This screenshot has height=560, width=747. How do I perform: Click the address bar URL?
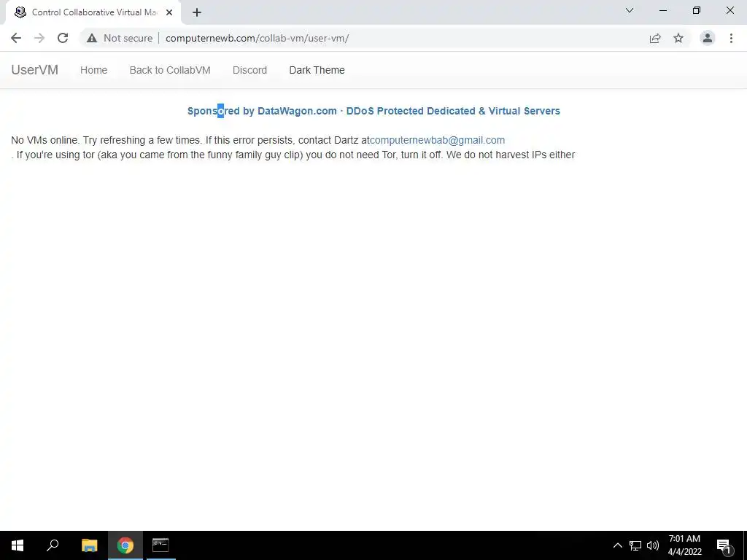258,38
